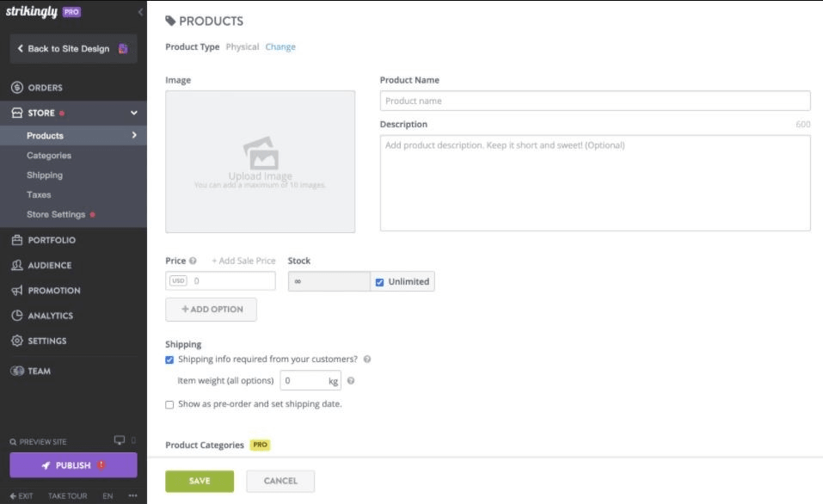Click the Price help question mark icon

[193, 261]
